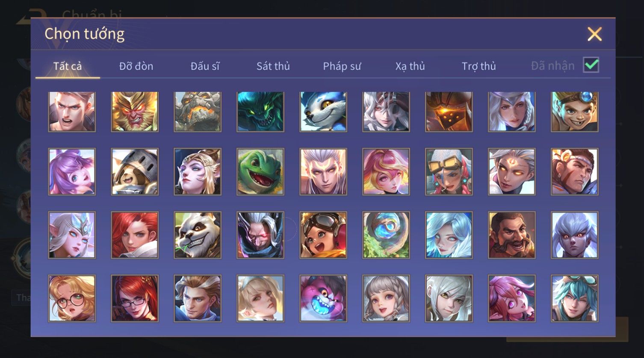Screen dimensions: 644x358
Task: Select the golden monkey king hero portrait
Action: [135, 111]
